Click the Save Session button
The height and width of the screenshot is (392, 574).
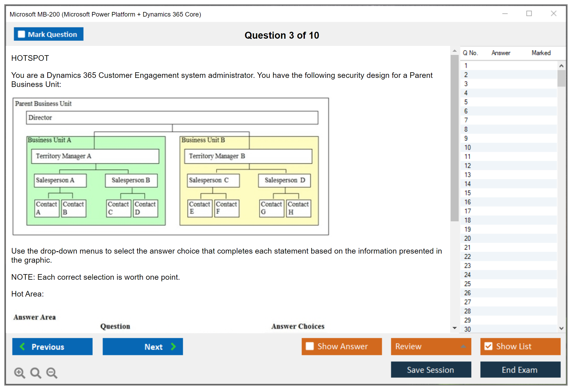pyautogui.click(x=431, y=370)
